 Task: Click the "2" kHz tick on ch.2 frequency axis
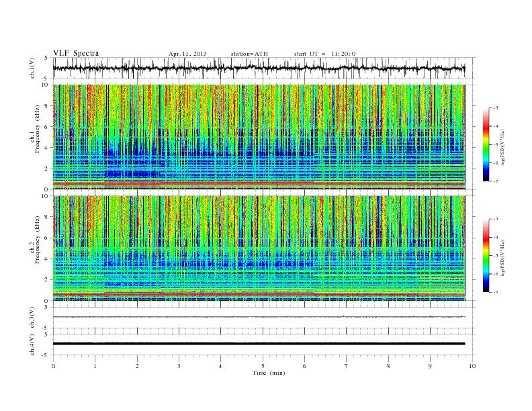pyautogui.click(x=46, y=280)
